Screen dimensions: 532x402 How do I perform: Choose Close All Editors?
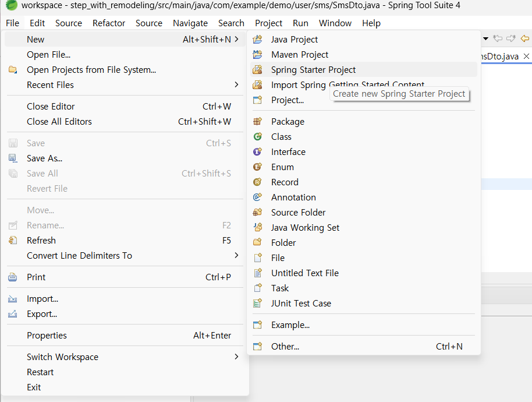click(125, 122)
